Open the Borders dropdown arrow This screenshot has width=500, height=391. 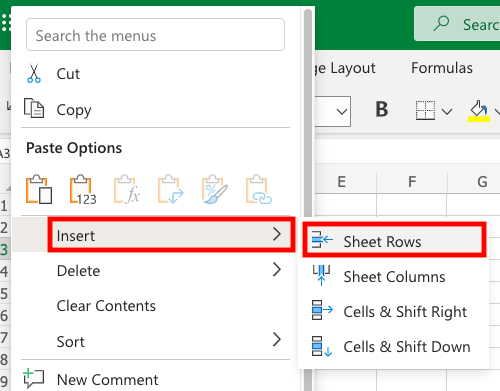point(447,111)
